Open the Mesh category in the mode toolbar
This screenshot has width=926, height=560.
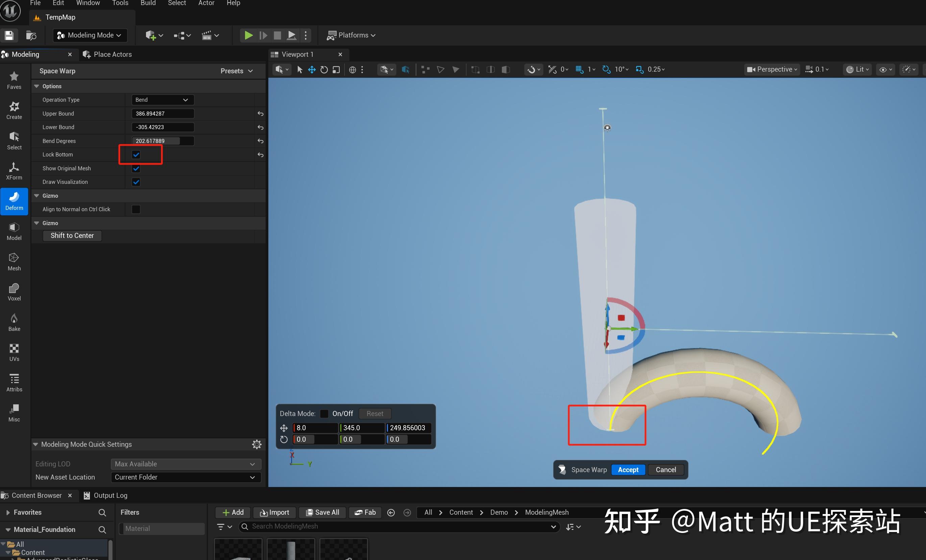pos(14,261)
